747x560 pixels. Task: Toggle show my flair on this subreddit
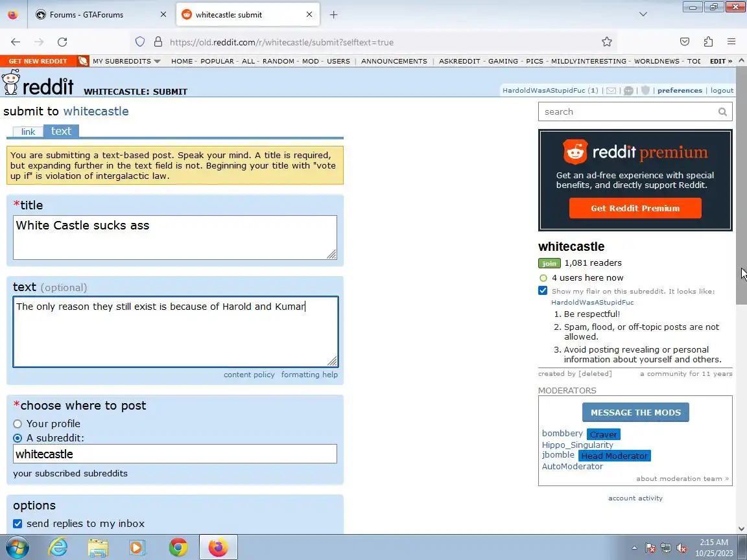click(543, 290)
